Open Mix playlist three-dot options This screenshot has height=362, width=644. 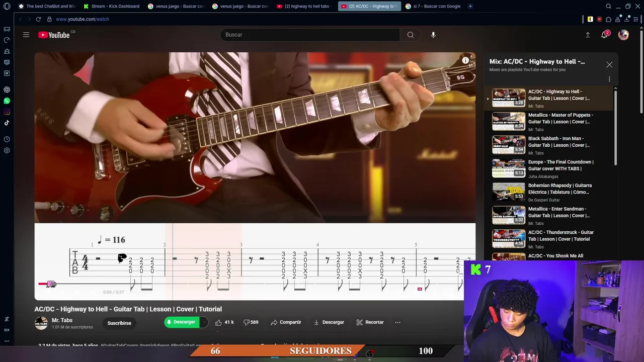tap(609, 79)
